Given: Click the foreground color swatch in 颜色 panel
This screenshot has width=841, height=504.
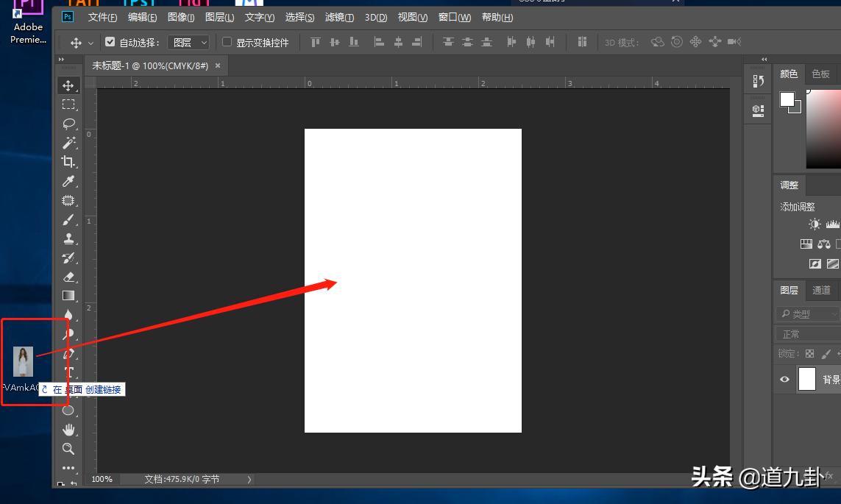Looking at the screenshot, I should coord(787,99).
